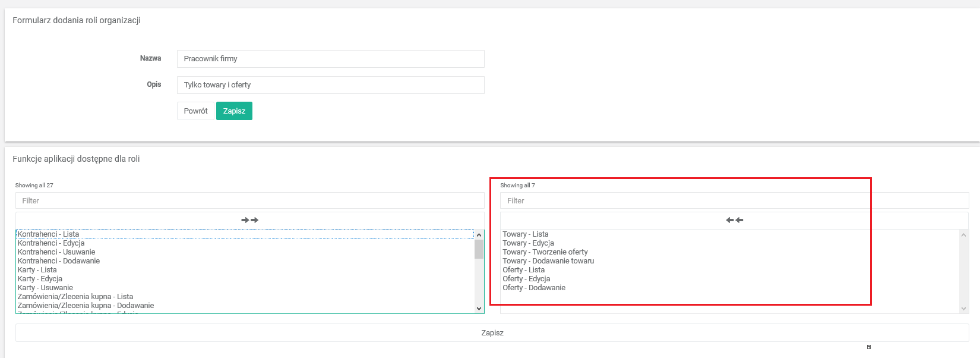
Task: Focus the Nazwa input field
Action: tap(330, 59)
